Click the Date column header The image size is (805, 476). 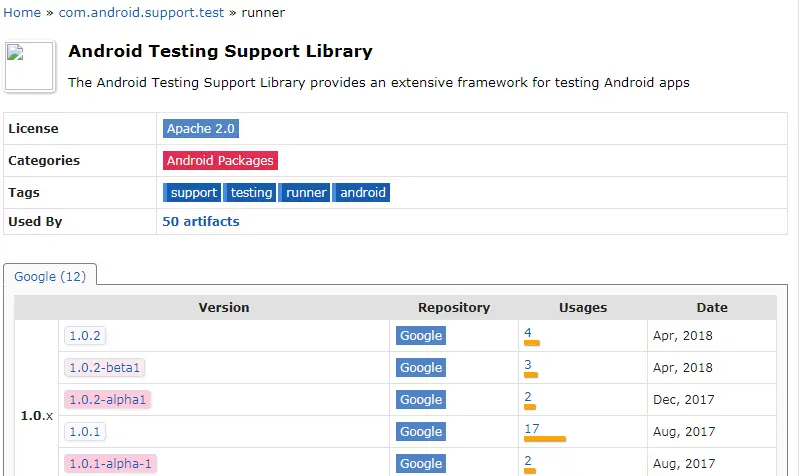point(712,308)
